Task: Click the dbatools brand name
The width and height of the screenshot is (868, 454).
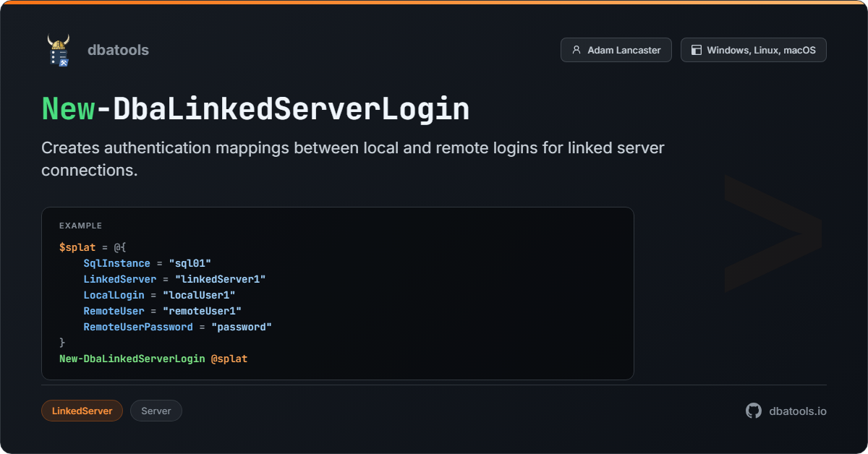Action: coord(118,50)
